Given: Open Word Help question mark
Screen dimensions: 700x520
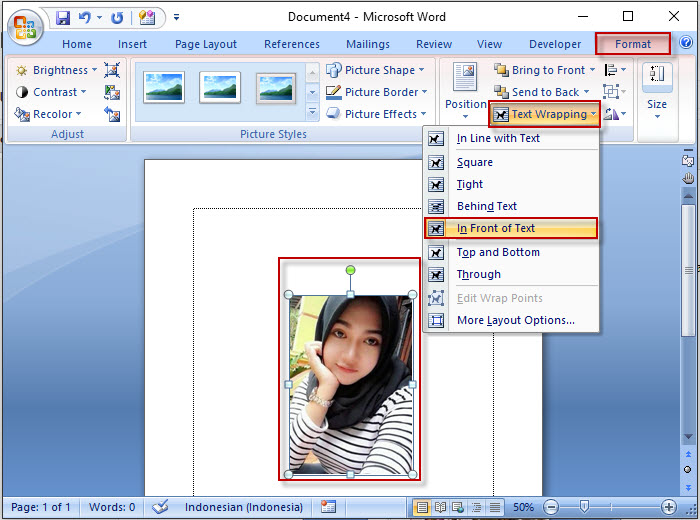Looking at the screenshot, I should point(686,42).
